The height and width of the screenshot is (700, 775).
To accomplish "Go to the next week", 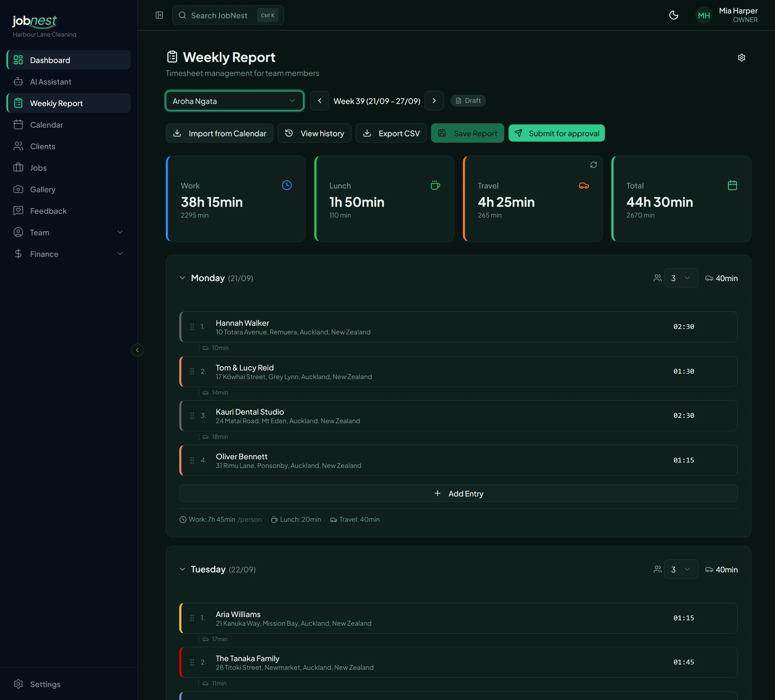I will (x=434, y=101).
